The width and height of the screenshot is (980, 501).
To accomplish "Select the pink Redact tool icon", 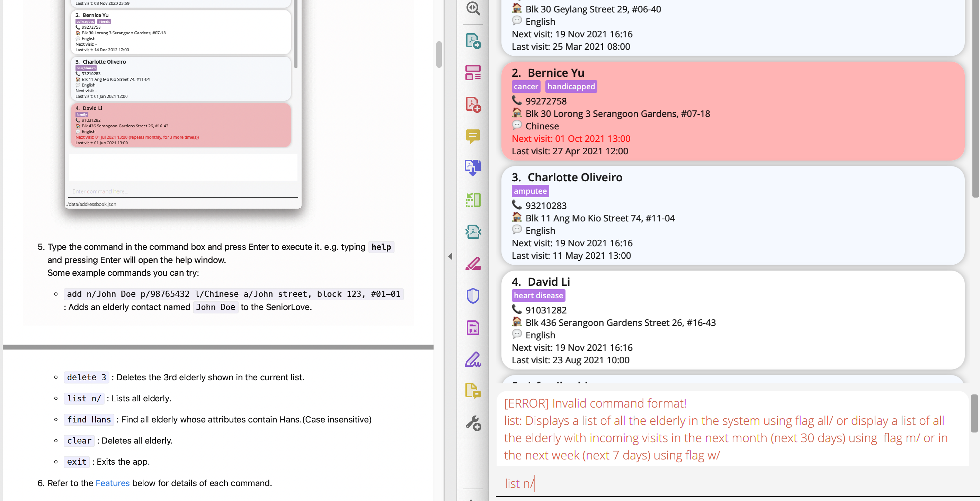I will click(473, 263).
